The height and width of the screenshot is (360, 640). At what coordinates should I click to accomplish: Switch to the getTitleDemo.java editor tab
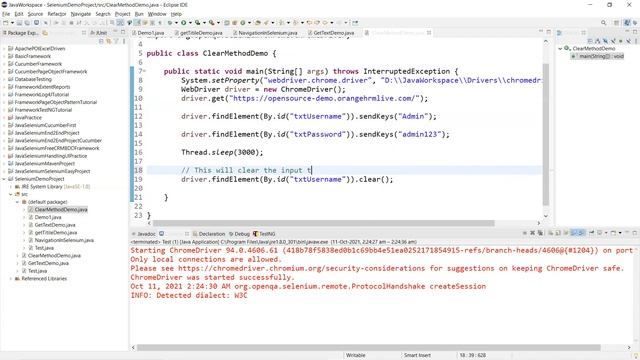click(x=200, y=33)
